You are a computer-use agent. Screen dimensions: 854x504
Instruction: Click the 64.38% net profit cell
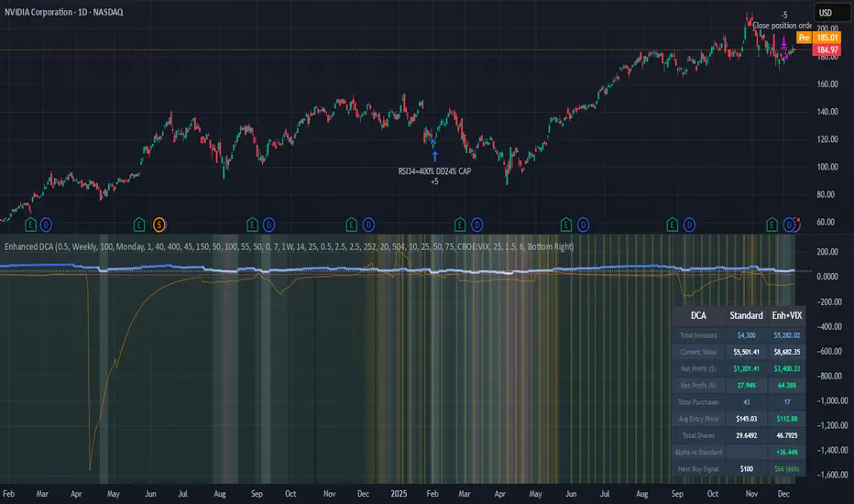coord(787,385)
